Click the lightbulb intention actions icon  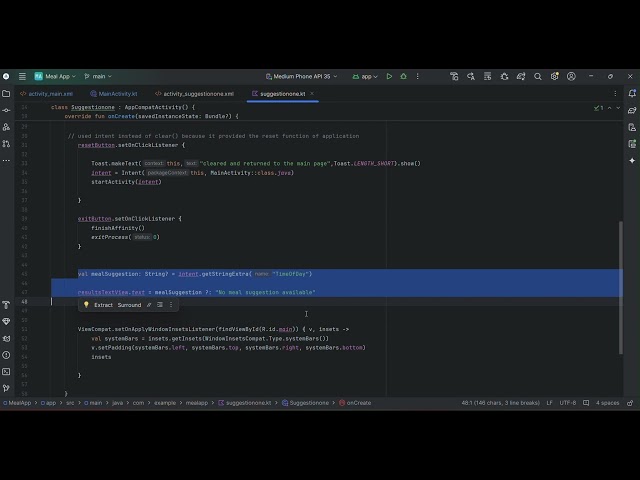click(86, 305)
